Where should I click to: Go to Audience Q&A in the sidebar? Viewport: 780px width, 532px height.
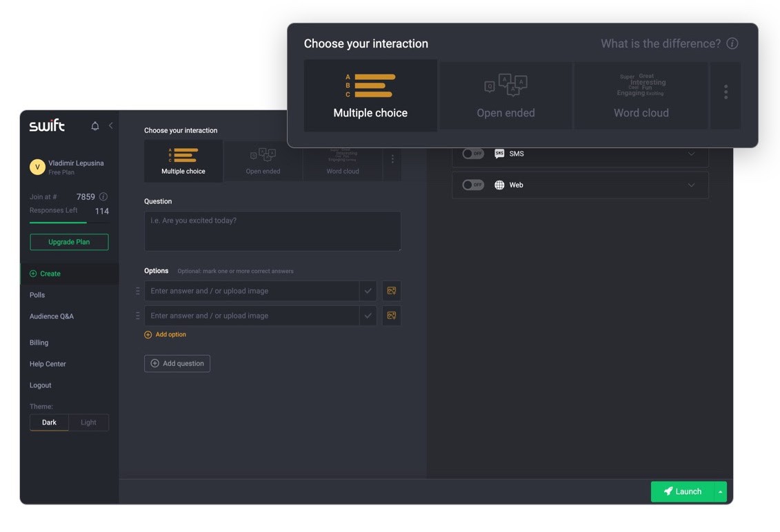pos(52,316)
